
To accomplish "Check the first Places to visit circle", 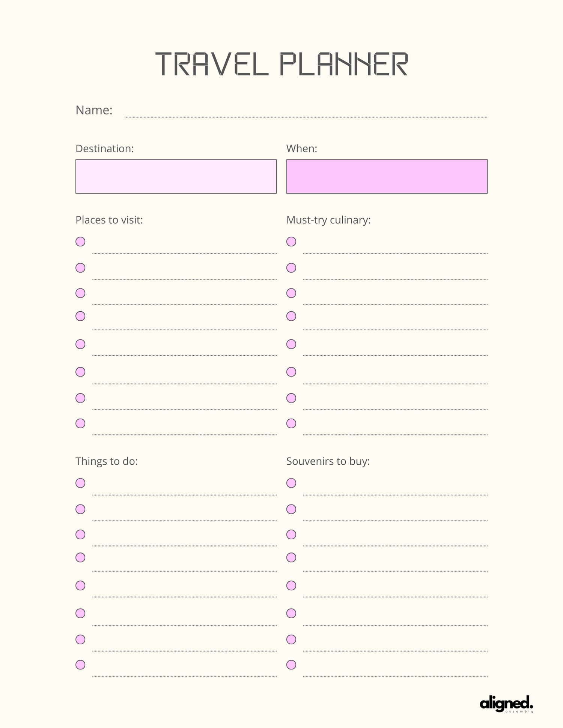I will [x=80, y=242].
